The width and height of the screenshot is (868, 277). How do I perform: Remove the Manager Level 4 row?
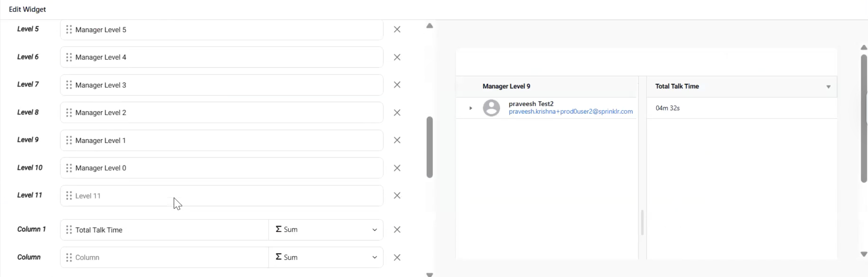(x=397, y=57)
